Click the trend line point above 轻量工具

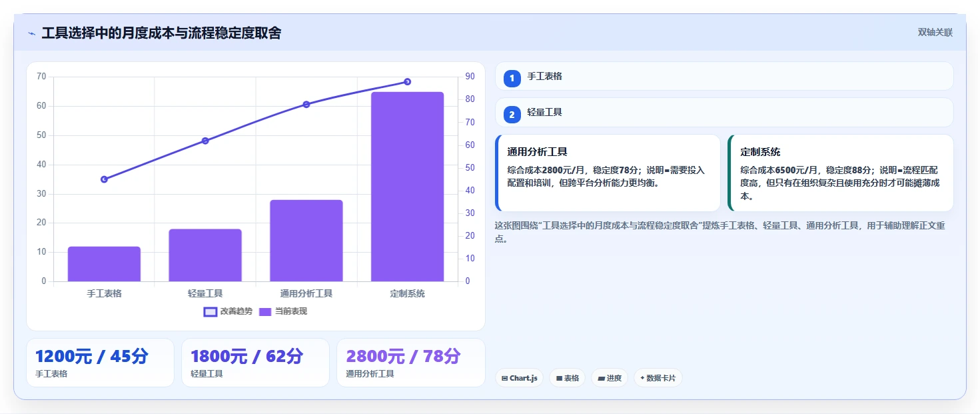[205, 141]
